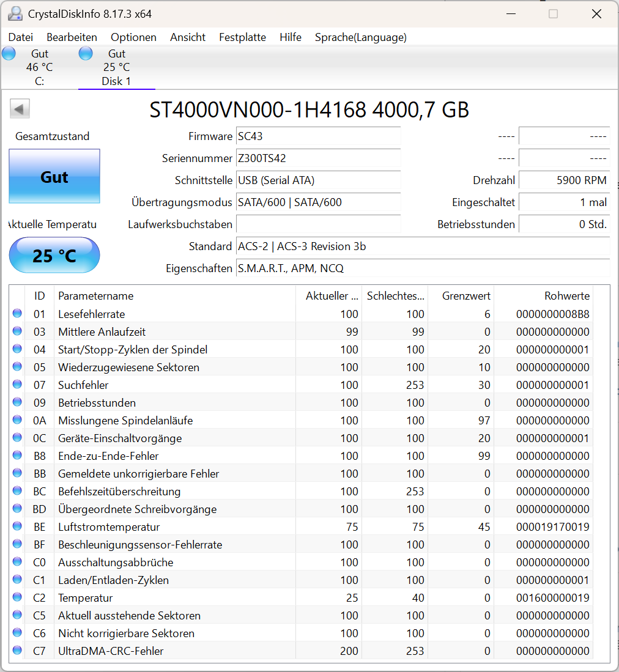This screenshot has height=672, width=619.
Task: Click status orb of Beschleunigungssensor-Fehlerrate row
Action: coord(17,544)
